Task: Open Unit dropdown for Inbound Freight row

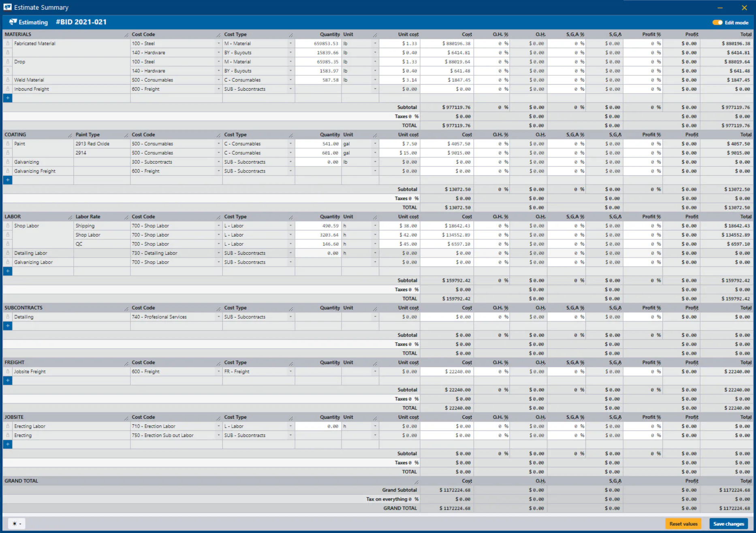Action: 375,89
